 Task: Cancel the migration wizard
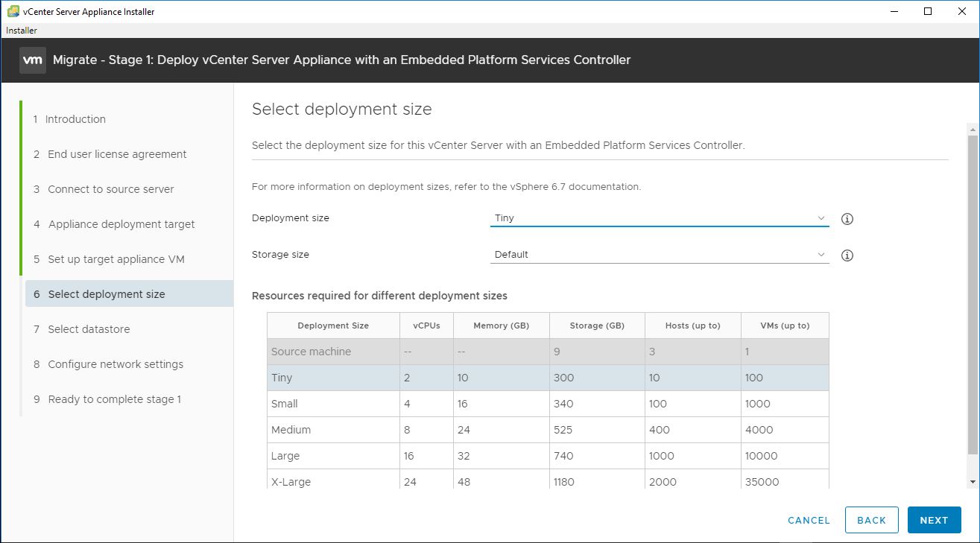tap(809, 520)
